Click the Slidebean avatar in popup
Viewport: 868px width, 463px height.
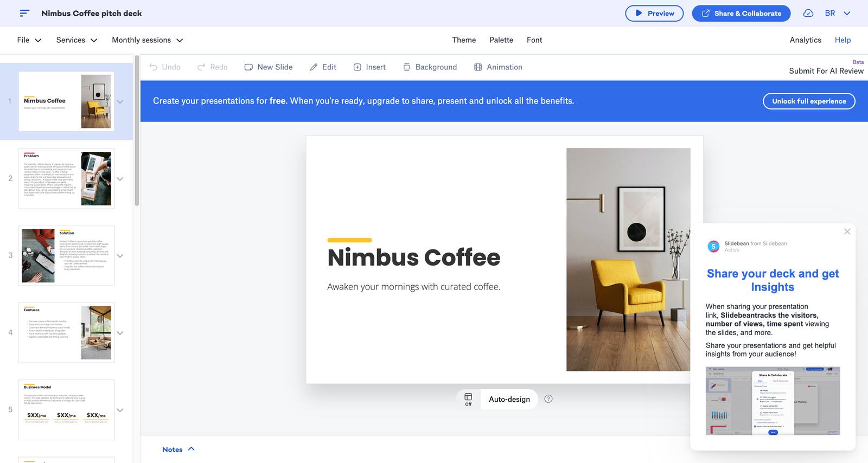(713, 247)
